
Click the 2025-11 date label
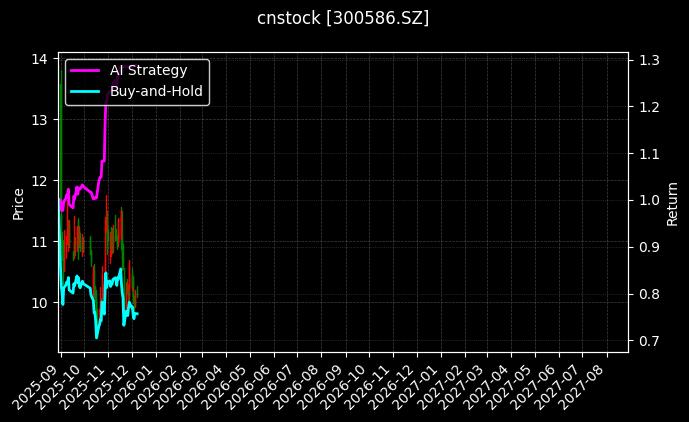click(83, 387)
